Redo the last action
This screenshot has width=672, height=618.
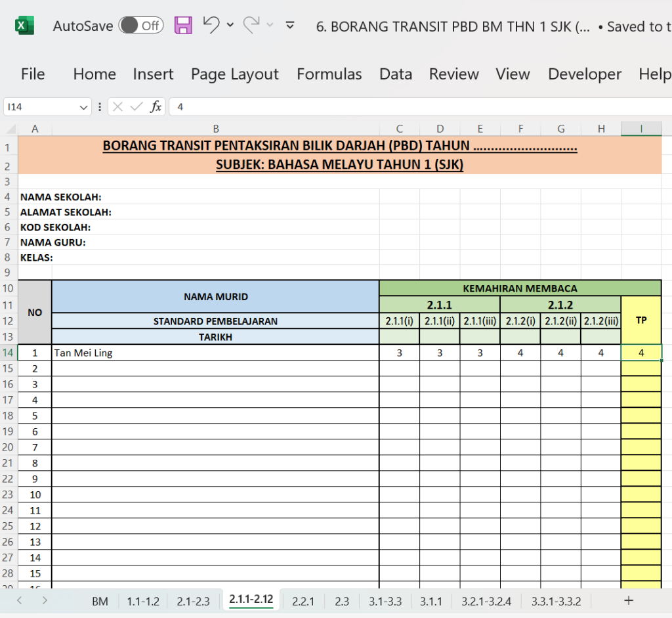251,24
